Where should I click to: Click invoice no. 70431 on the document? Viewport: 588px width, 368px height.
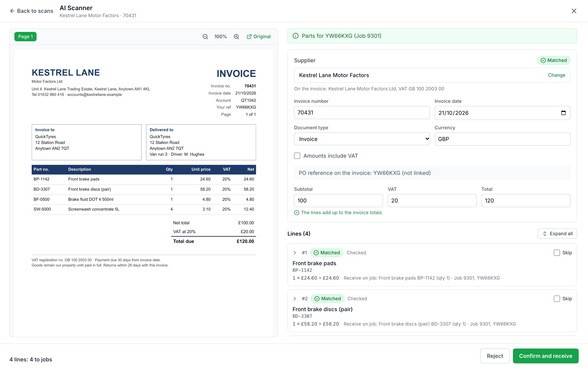click(250, 86)
